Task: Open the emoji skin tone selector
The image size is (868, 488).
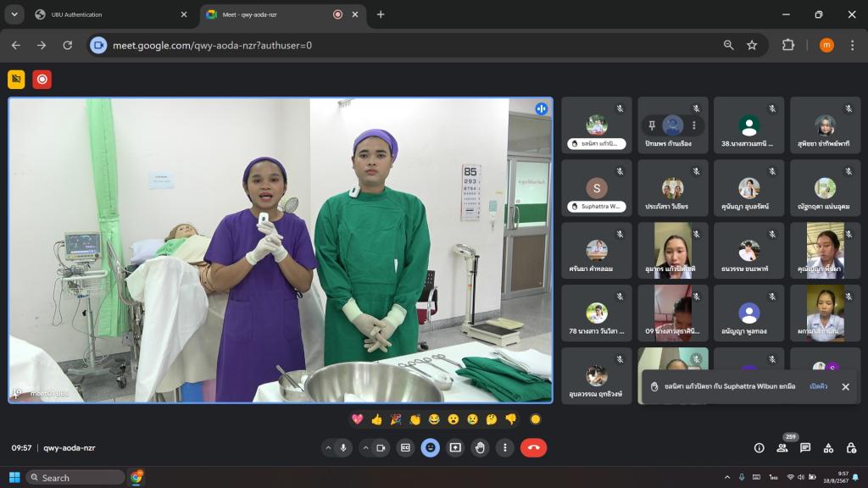Action: click(x=535, y=419)
